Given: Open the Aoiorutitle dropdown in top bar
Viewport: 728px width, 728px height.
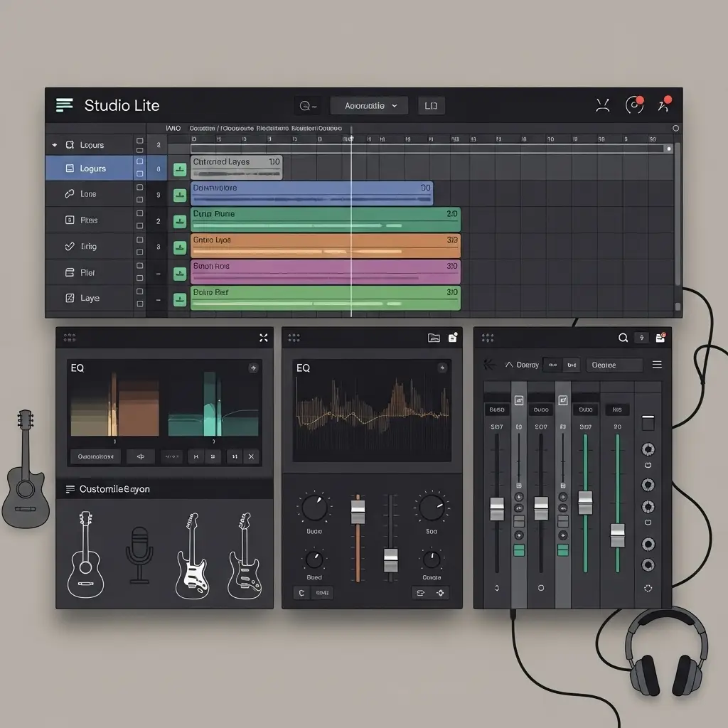Looking at the screenshot, I should (369, 106).
